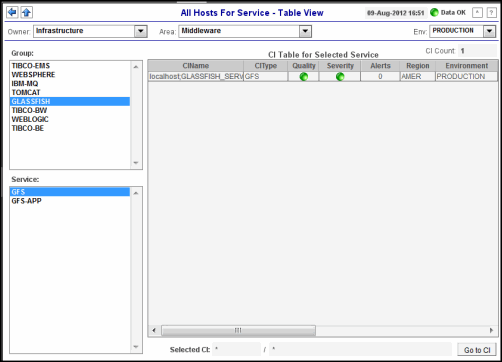Select TIBCO-BW in Group list
Screen dimensions: 502x362
tap(70, 110)
